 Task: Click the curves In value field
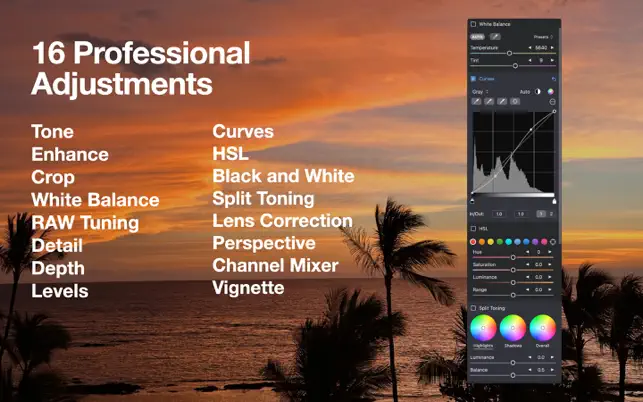pos(499,214)
